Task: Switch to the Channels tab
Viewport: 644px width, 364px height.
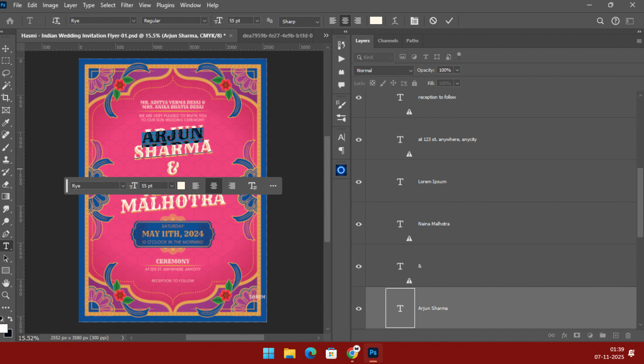Action: click(x=388, y=40)
